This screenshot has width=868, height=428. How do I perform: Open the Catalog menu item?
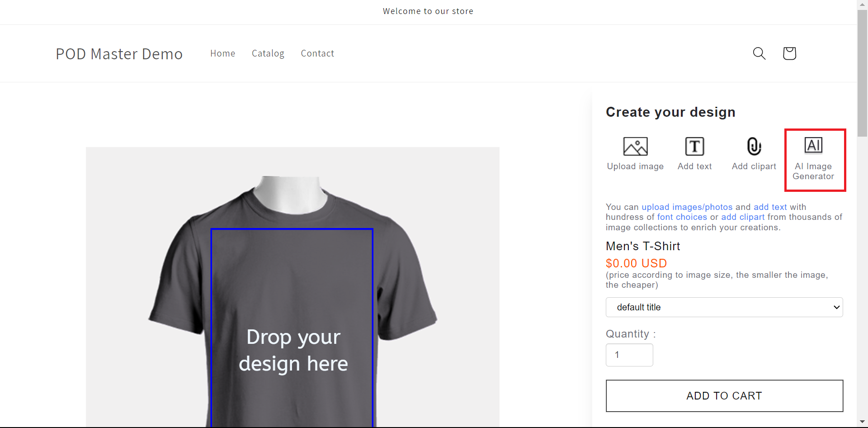point(268,53)
